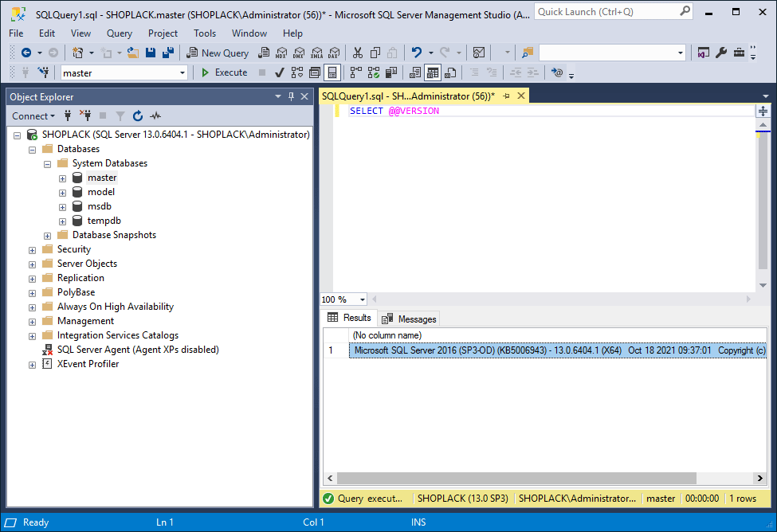Expand the tempdb database node
This screenshot has width=777, height=532.
62,221
